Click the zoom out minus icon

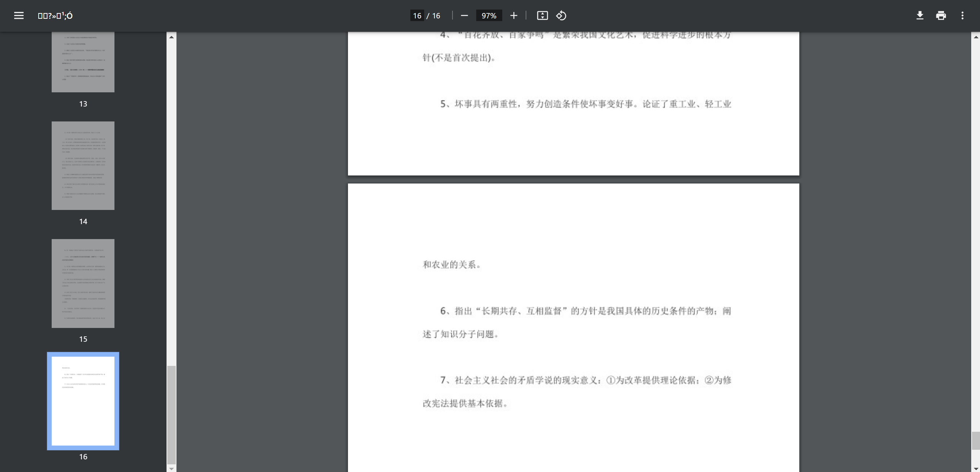coord(464,16)
